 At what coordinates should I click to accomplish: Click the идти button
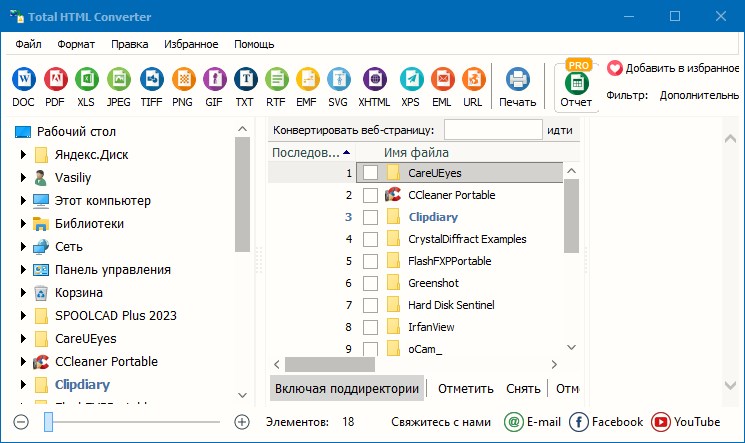(560, 130)
